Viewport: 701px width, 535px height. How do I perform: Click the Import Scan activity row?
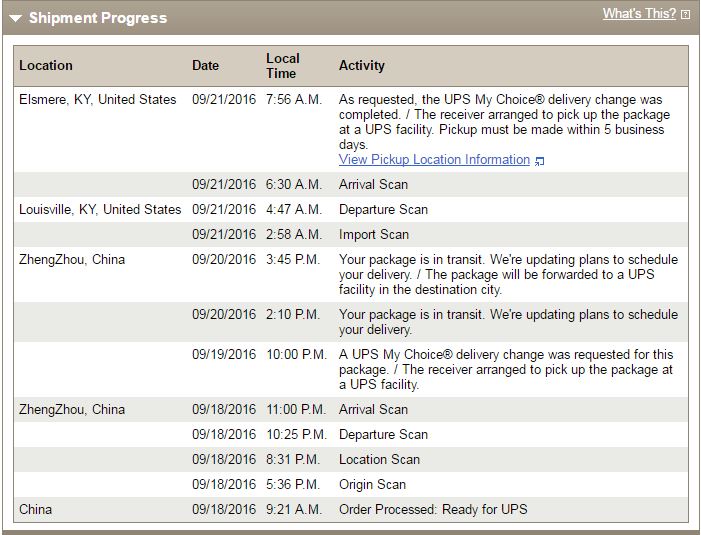[x=351, y=234]
